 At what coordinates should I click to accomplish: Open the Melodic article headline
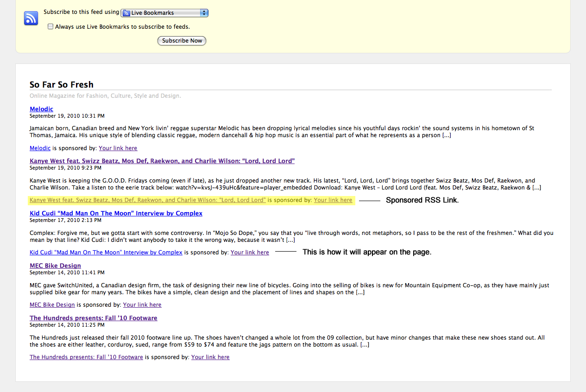coord(41,109)
